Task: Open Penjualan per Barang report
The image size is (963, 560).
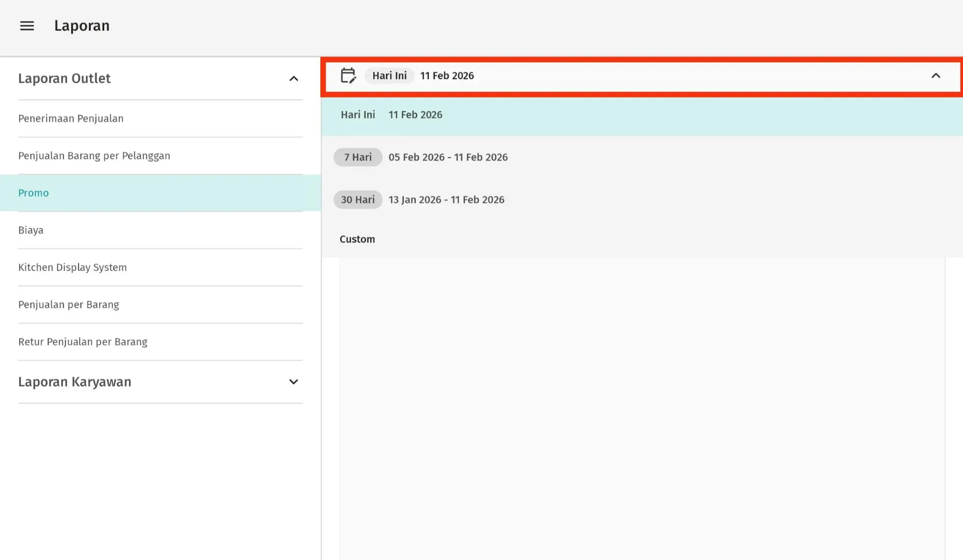Action: pos(68,304)
